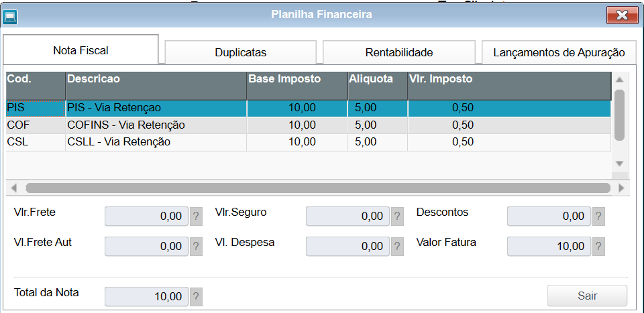Image resolution: width=644 pixels, height=313 pixels.
Task: Focus the Valor Fatura input field
Action: click(548, 247)
